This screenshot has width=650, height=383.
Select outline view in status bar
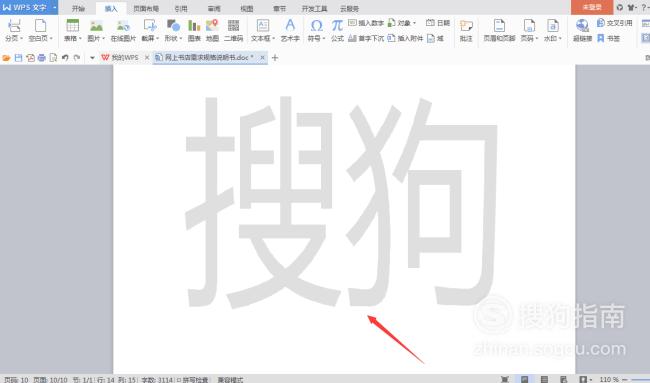(x=544, y=379)
